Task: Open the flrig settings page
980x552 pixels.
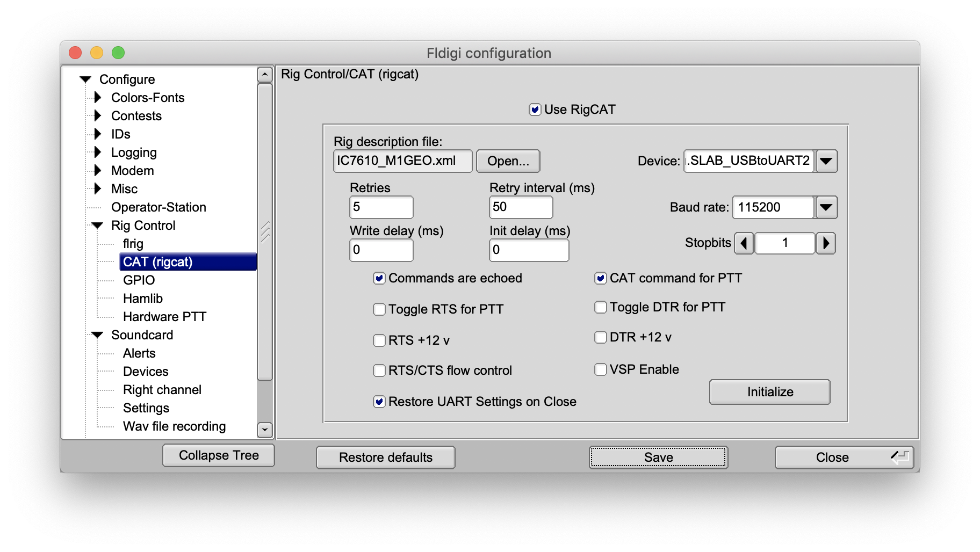Action: click(133, 244)
